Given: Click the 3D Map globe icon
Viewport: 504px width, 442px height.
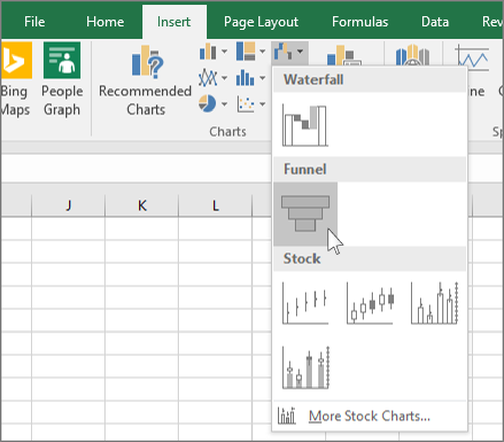Looking at the screenshot, I should (x=413, y=54).
